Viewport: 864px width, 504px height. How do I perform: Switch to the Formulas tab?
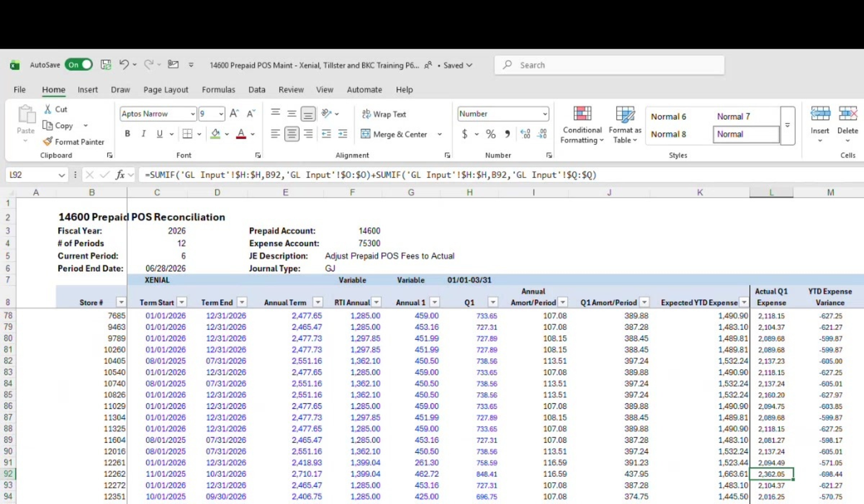click(x=218, y=90)
